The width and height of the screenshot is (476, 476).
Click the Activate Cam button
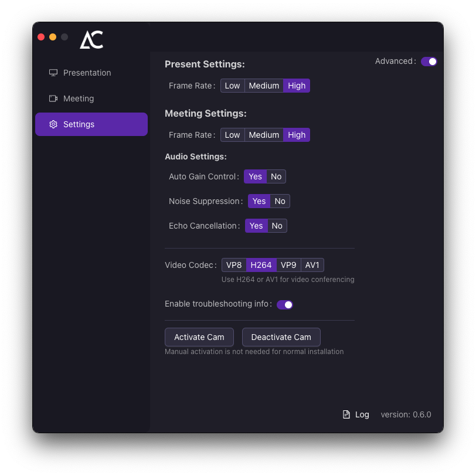point(199,337)
